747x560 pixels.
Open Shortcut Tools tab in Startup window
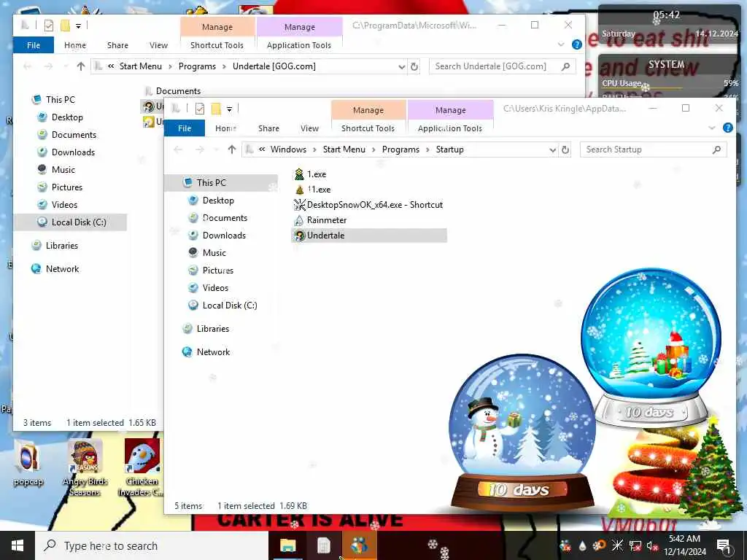[x=368, y=128]
